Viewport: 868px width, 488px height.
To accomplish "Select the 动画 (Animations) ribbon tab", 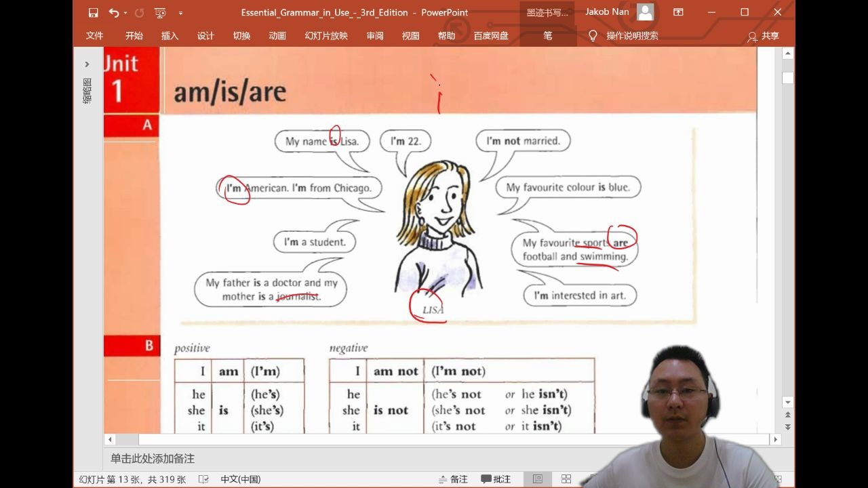I will (277, 36).
